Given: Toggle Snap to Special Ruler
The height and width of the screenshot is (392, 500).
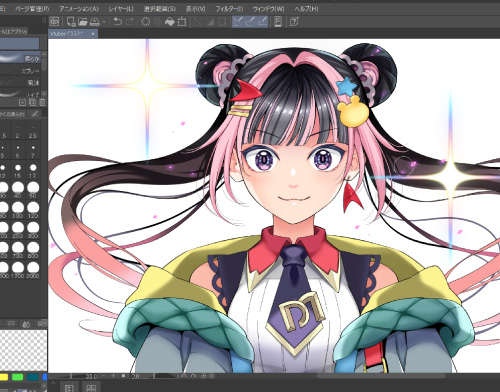Looking at the screenshot, I should pos(250,22).
